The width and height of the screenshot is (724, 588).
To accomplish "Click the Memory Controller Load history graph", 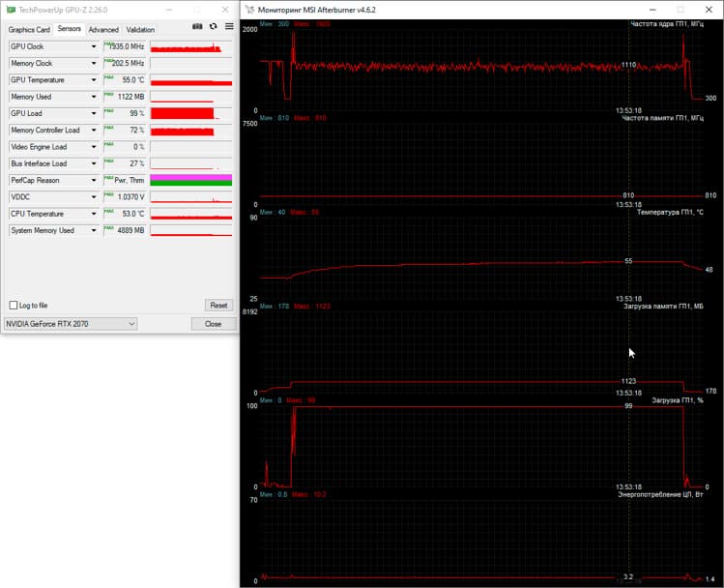I will pyautogui.click(x=191, y=131).
